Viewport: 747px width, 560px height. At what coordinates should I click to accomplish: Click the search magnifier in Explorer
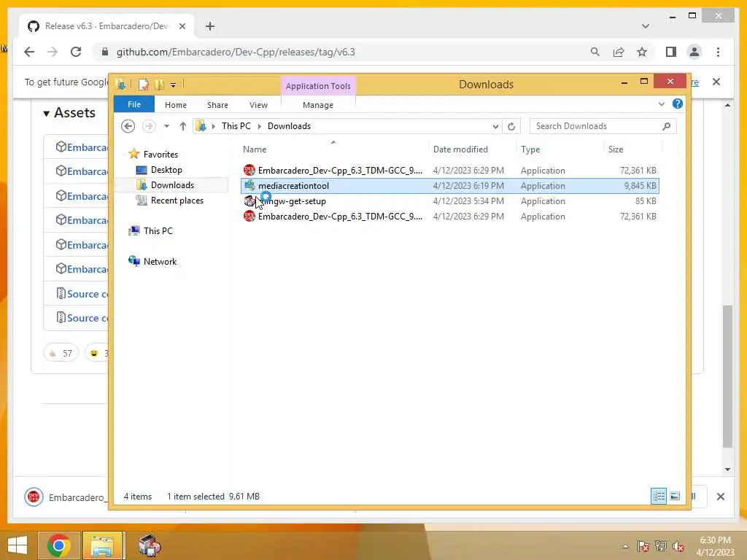[x=666, y=126]
